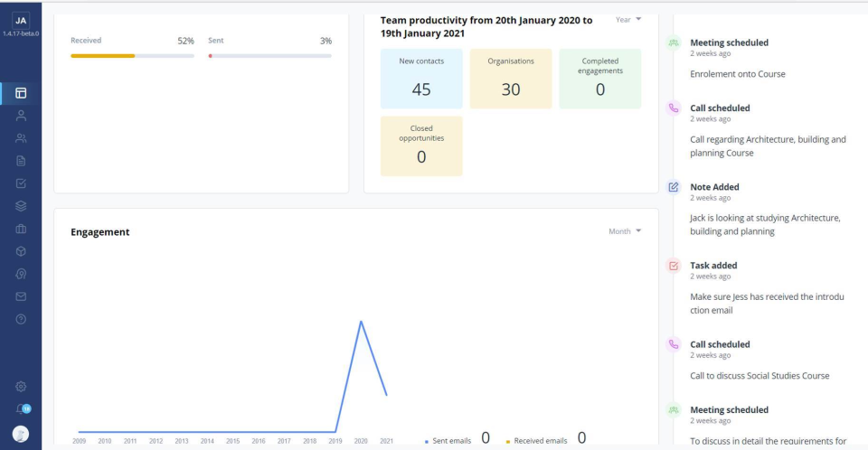Click the document icon in sidebar
Viewport: 868px width, 450px height.
coord(21,161)
